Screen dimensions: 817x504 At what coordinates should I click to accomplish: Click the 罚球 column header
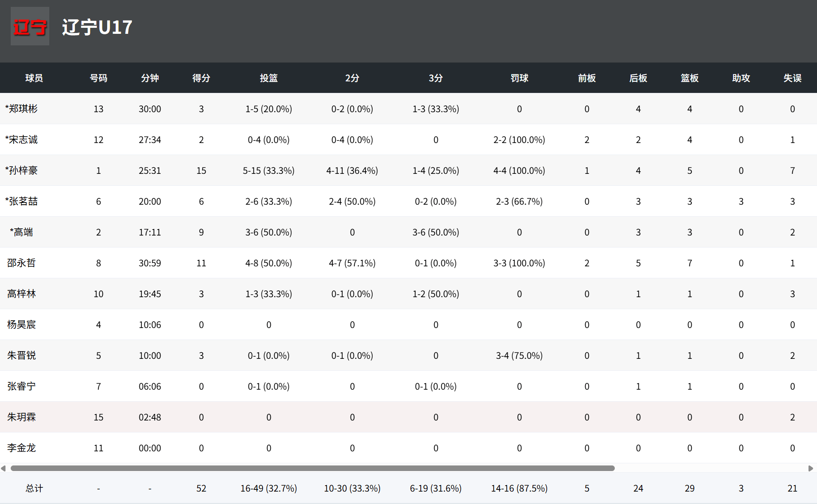(519, 78)
